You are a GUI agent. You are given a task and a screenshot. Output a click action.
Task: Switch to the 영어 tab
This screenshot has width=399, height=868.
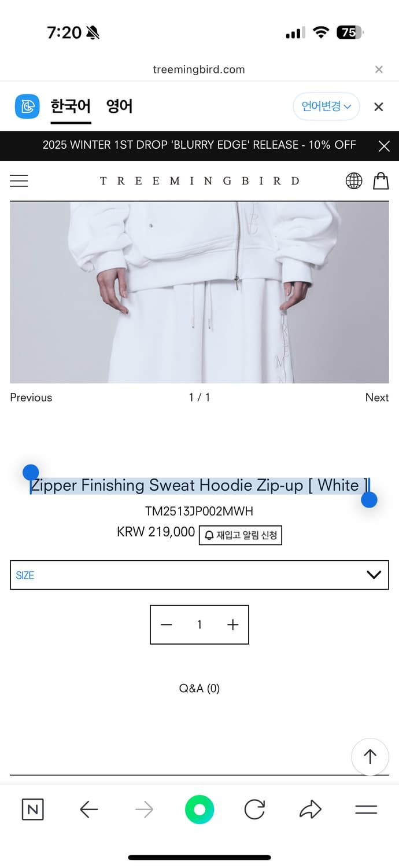[x=120, y=106]
